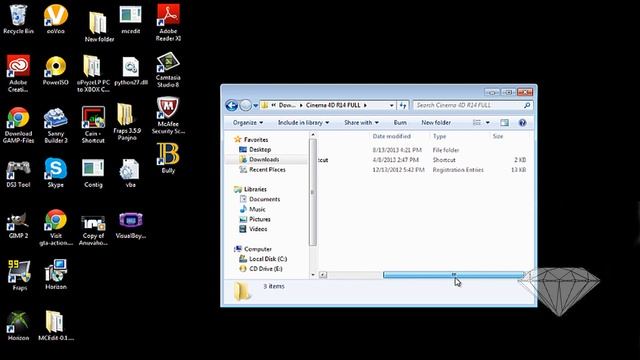This screenshot has width=640, height=360.
Task: Select the Contig desktop icon
Action: [93, 173]
